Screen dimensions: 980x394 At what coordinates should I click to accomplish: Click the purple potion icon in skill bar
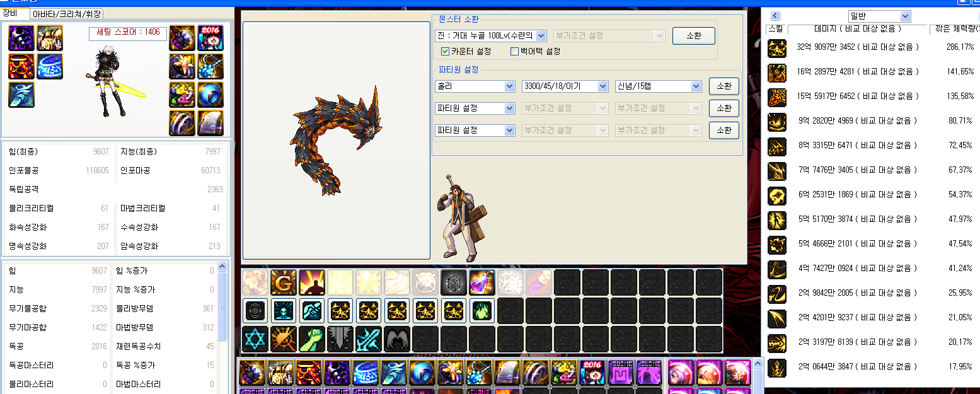[482, 282]
